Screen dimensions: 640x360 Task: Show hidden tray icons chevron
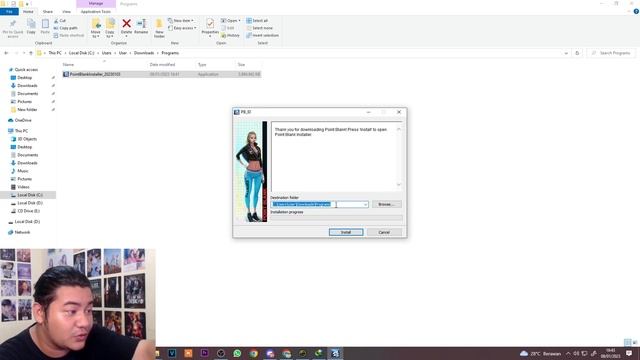(x=568, y=353)
